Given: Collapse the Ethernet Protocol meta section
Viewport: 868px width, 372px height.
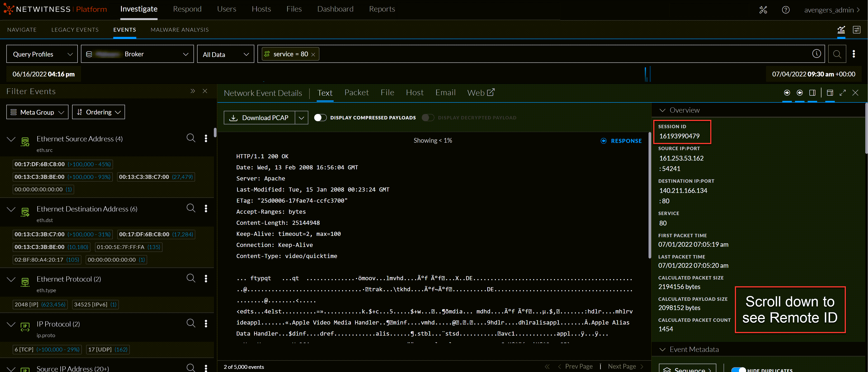Looking at the screenshot, I should pos(11,279).
